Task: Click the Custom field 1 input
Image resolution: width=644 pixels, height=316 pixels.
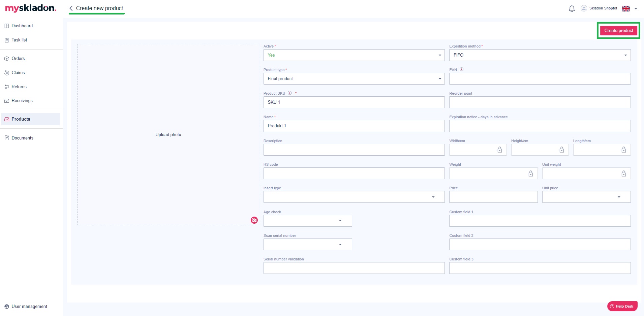Action: coord(540,221)
